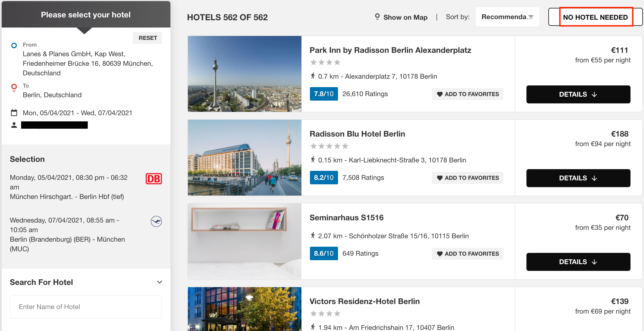Screen dimensions: 644x331
Task: Open the Sort by Recommenda dropdown
Action: (507, 17)
